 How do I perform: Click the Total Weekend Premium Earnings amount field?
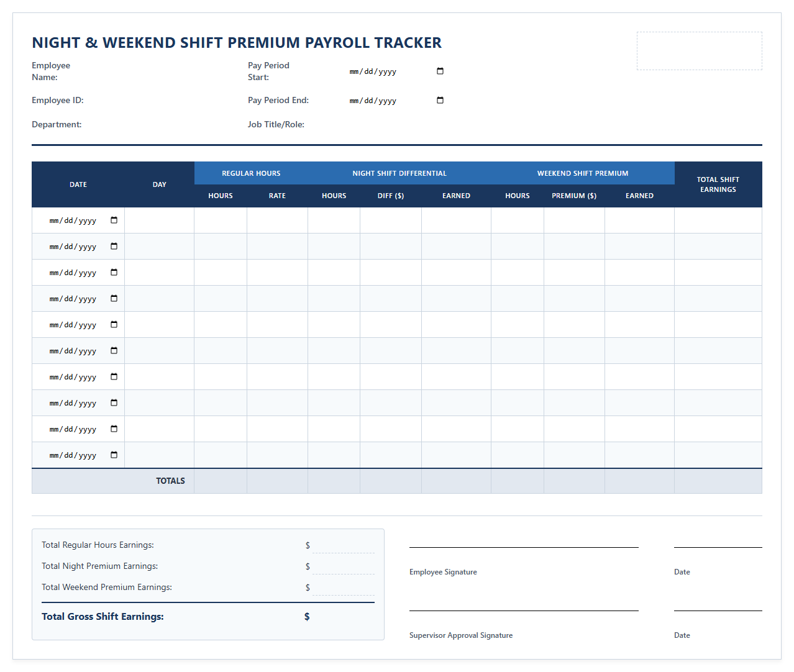[x=344, y=588]
